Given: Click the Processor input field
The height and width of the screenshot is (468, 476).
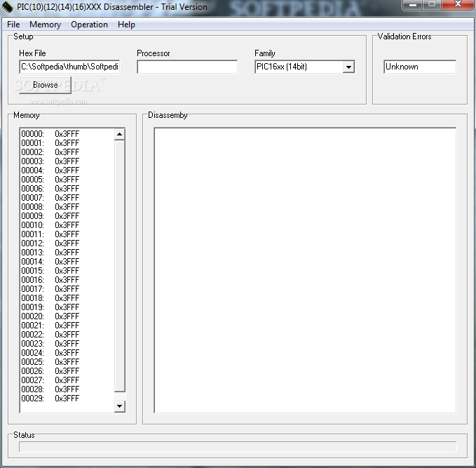Looking at the screenshot, I should (187, 67).
